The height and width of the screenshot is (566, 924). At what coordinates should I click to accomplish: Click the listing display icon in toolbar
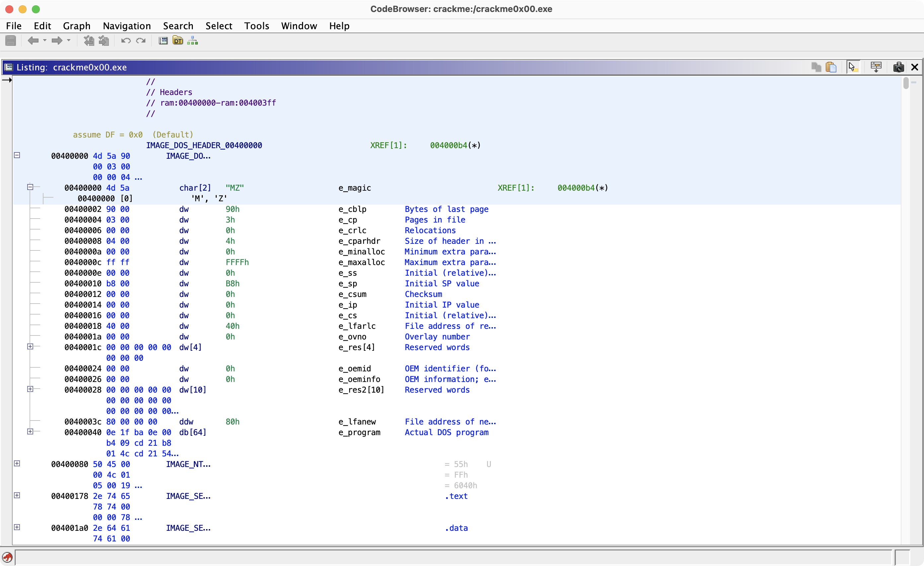pyautogui.click(x=163, y=41)
